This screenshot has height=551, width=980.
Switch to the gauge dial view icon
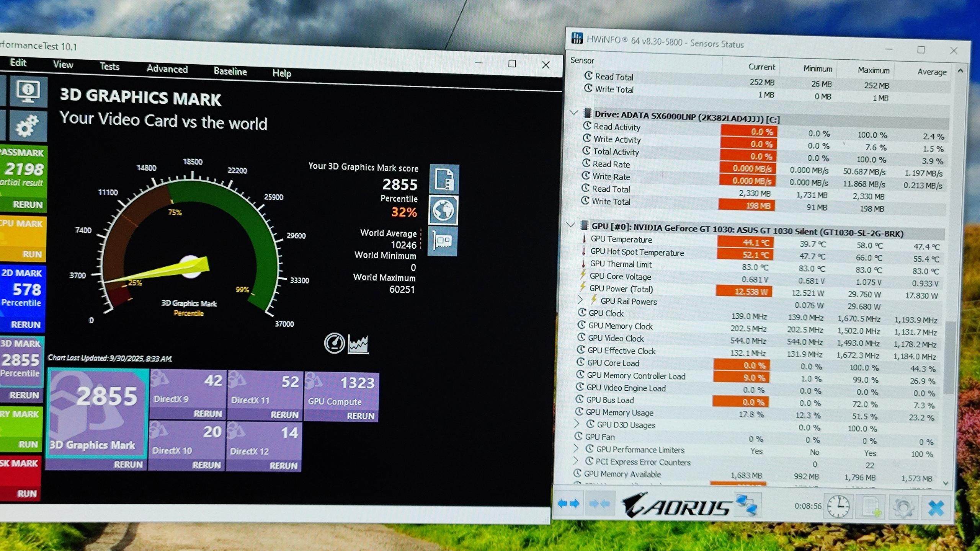pyautogui.click(x=334, y=343)
